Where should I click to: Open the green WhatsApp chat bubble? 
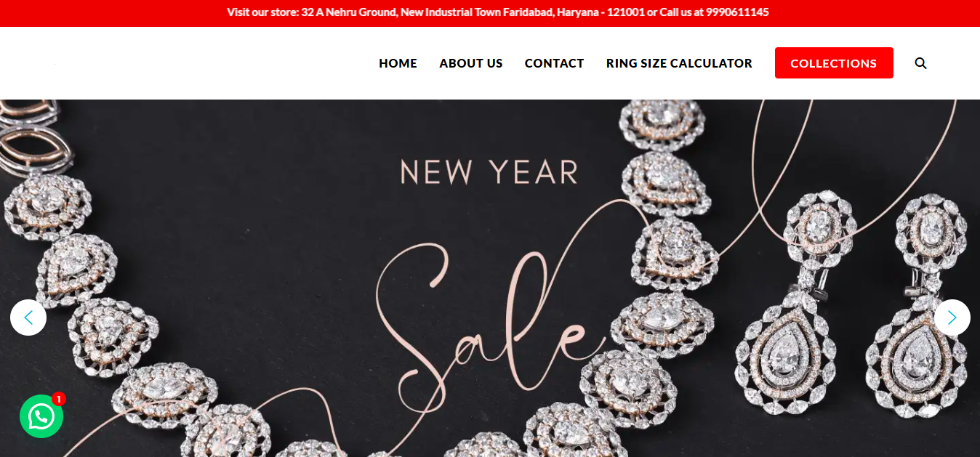click(41, 416)
